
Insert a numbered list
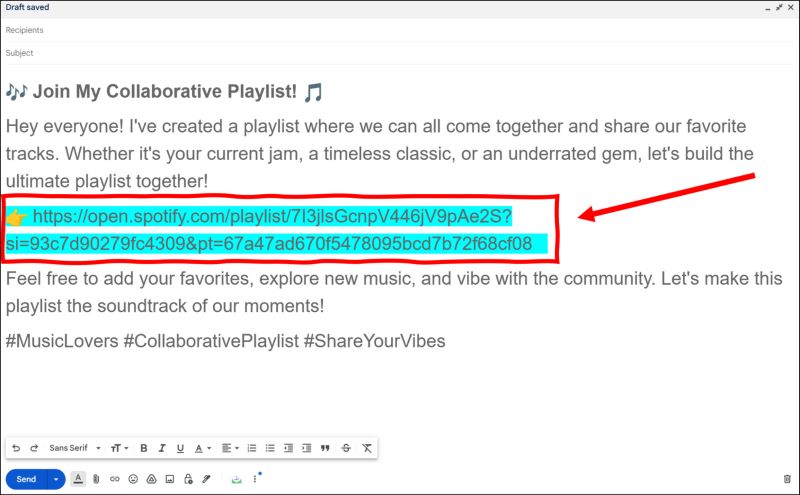[252, 448]
